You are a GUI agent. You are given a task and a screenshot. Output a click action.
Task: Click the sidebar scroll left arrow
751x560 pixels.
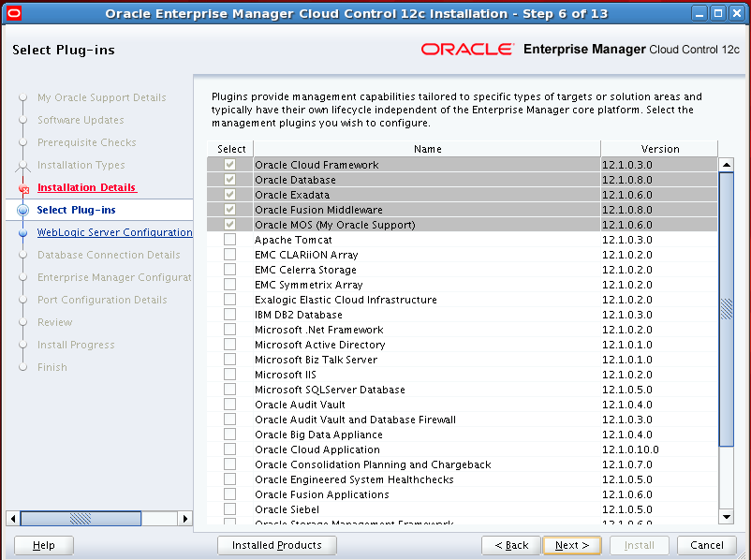point(13,518)
